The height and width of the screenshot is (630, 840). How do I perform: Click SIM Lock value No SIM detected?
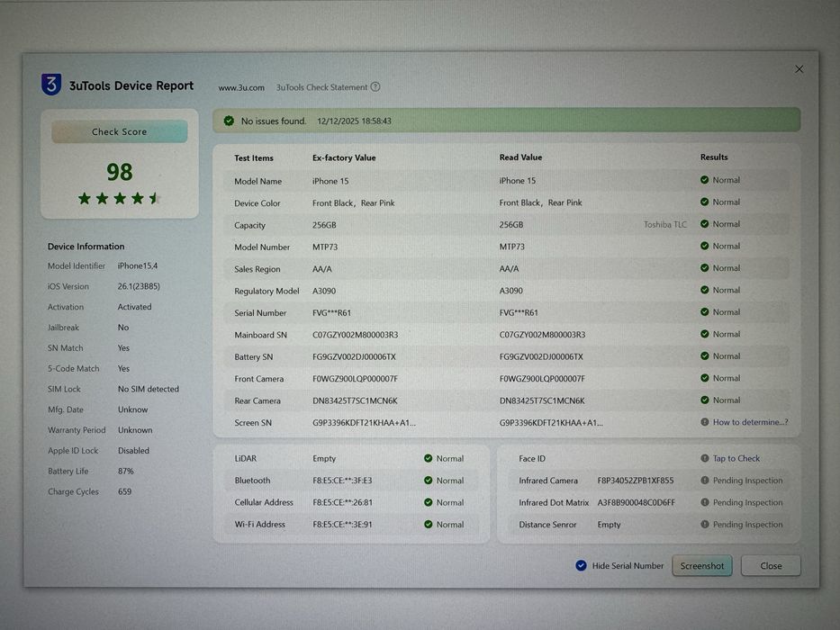(149, 389)
